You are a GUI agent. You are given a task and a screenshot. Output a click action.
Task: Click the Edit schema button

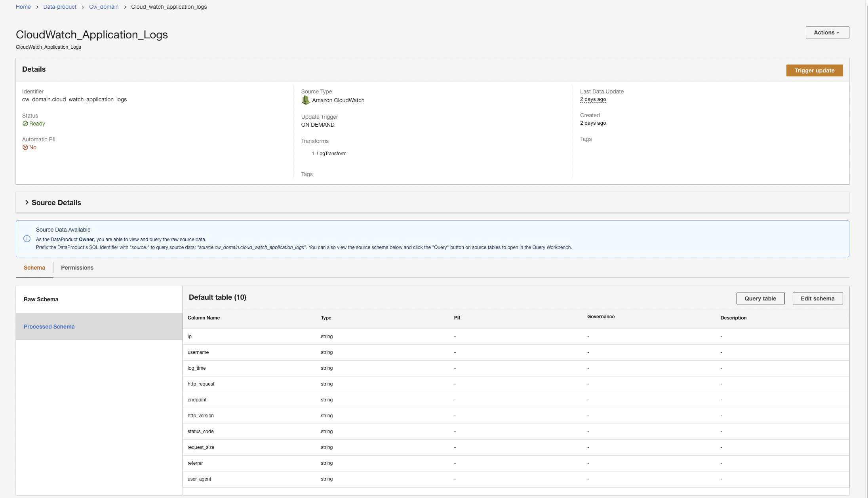click(817, 298)
